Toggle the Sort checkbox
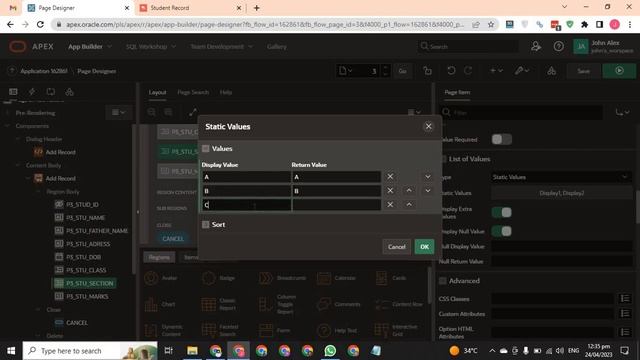 coord(205,224)
